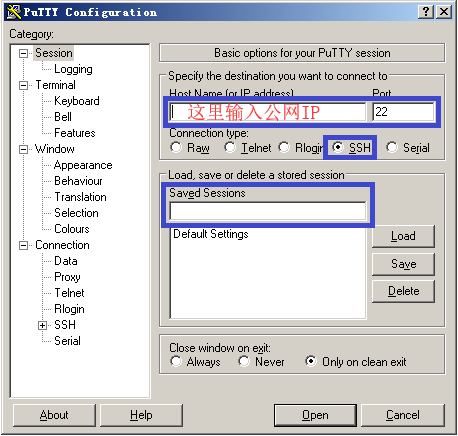
Task: Open the Bell category
Action: click(x=63, y=117)
